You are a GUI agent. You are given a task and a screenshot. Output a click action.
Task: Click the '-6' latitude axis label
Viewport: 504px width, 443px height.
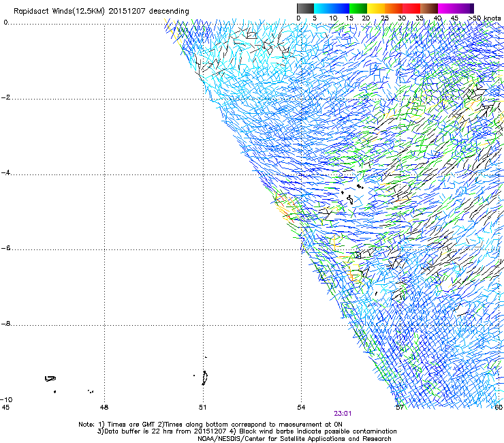5,248
